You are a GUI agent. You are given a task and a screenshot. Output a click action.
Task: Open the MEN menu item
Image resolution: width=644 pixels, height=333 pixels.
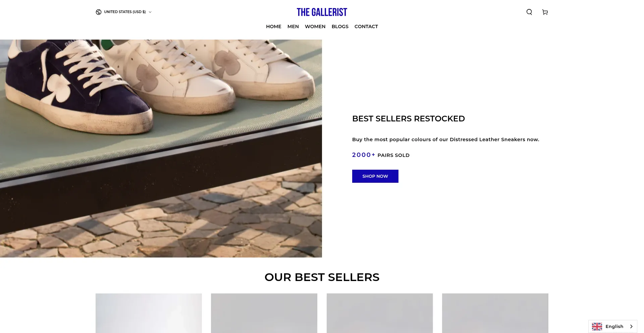293,26
